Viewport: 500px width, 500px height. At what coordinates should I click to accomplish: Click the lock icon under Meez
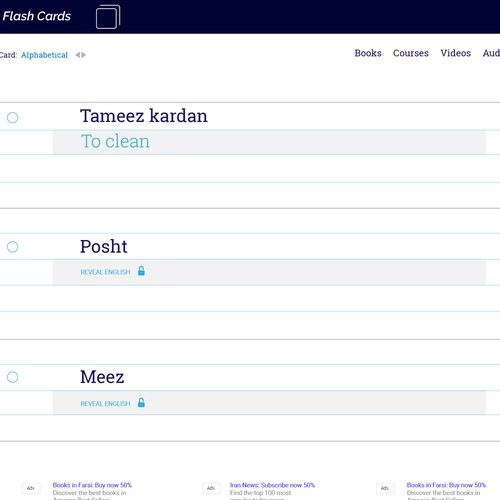[x=141, y=403]
